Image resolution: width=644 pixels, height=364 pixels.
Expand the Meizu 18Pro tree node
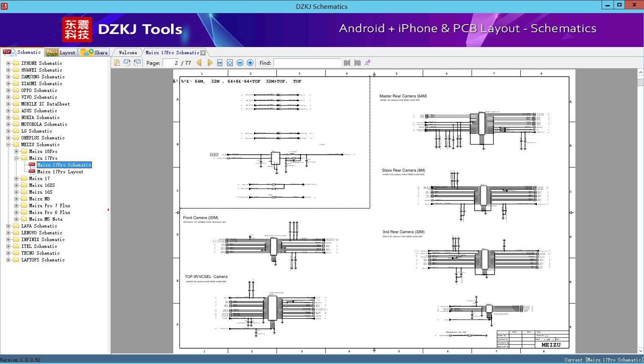(16, 151)
